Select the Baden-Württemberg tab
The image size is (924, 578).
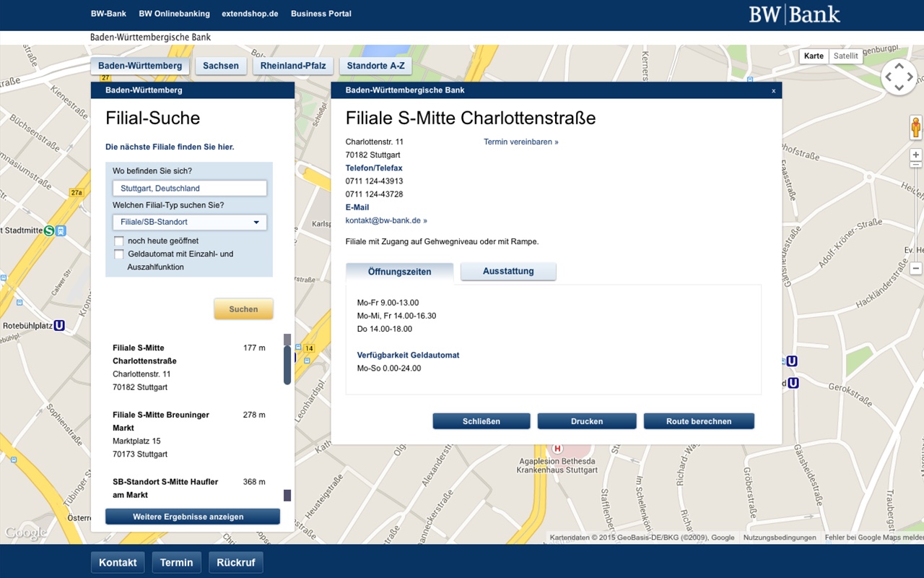140,66
